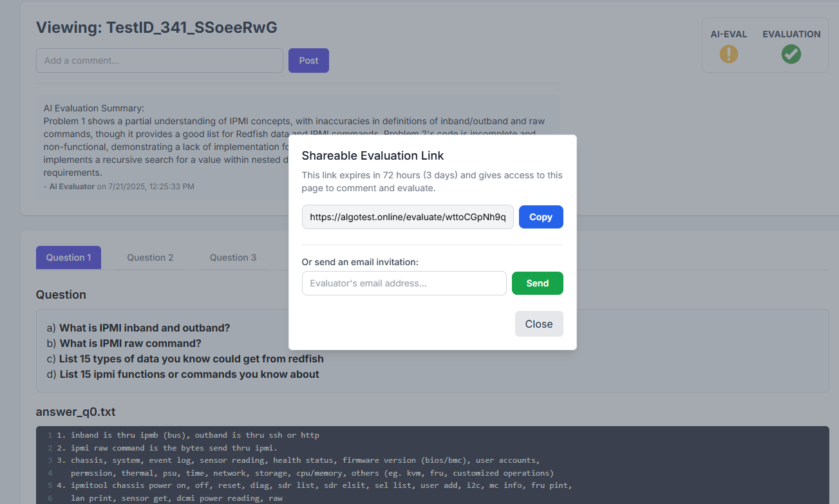Image resolution: width=839 pixels, height=504 pixels.
Task: Copy the shareable evaluation link
Action: click(x=540, y=217)
